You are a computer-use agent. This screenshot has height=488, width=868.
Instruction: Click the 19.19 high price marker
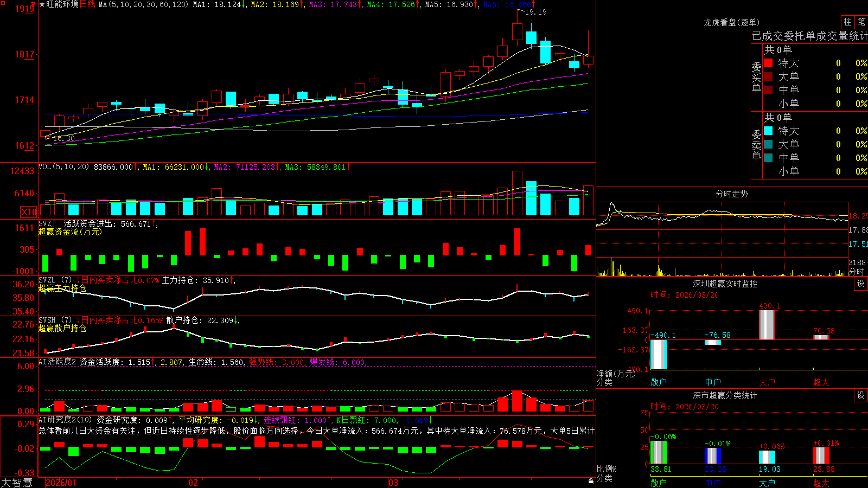536,12
